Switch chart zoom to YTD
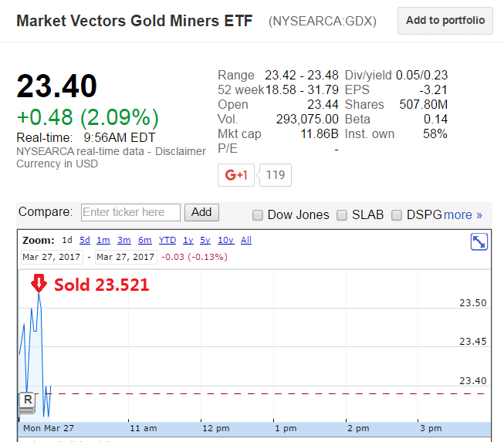 167,241
